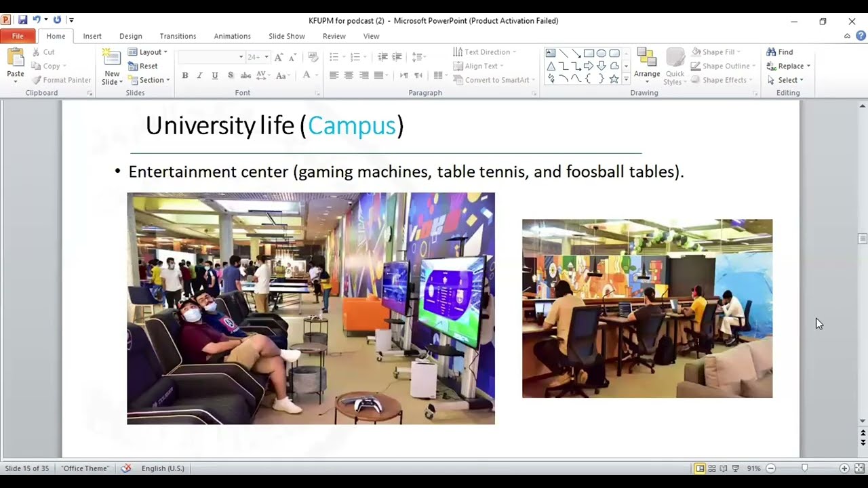
Task: Click the Decrease Font Size icon
Action: coord(293,57)
